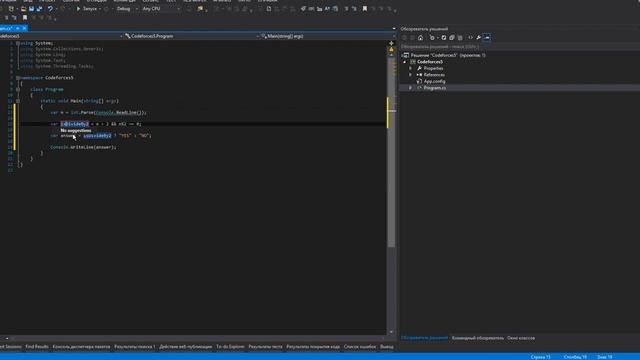640x360 pixels.
Task: Switch to Командный обозреватель tab
Action: (x=478, y=338)
